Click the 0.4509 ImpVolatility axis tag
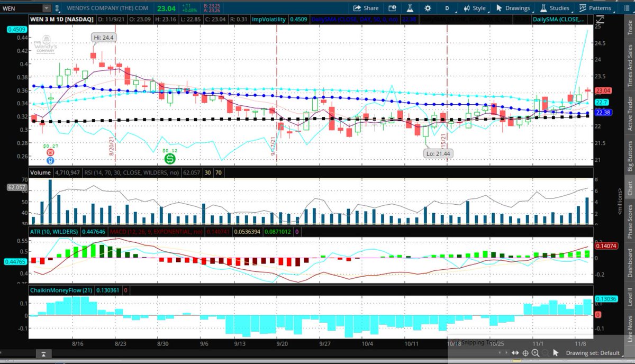Viewport: 635px width, 364px height. (x=16, y=30)
